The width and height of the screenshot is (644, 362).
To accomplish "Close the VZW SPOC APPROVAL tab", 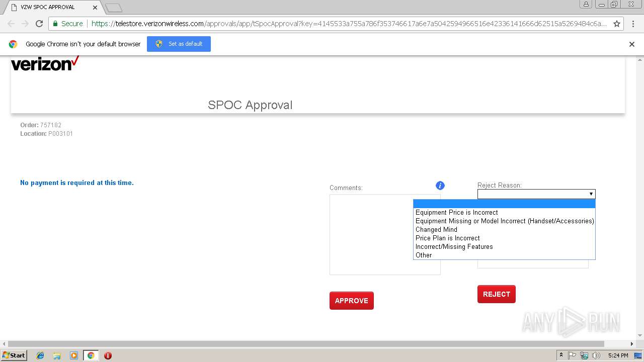I will [x=95, y=8].
